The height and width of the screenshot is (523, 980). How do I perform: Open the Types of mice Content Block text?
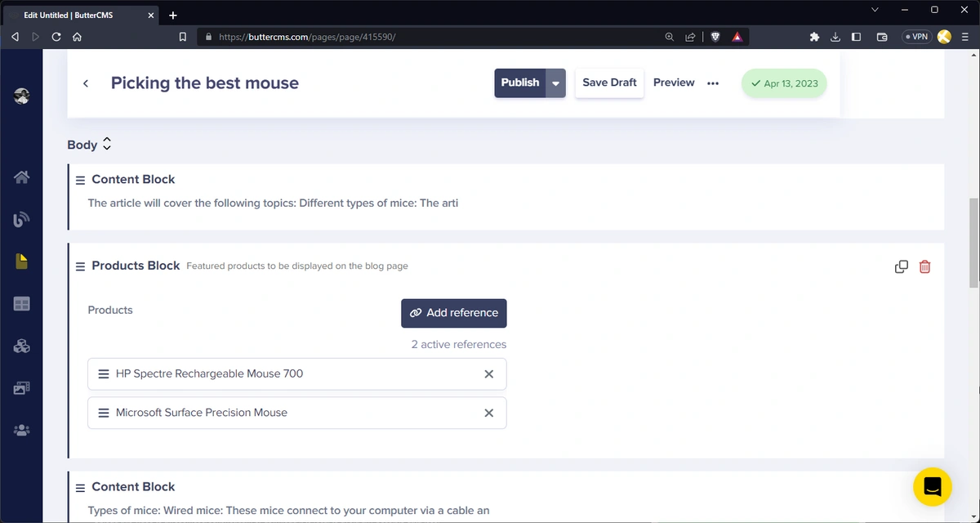click(288, 511)
